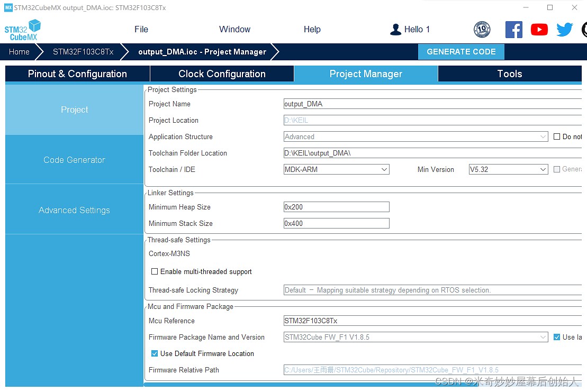This screenshot has width=587, height=392.
Task: Open the Help menu
Action: 312,30
